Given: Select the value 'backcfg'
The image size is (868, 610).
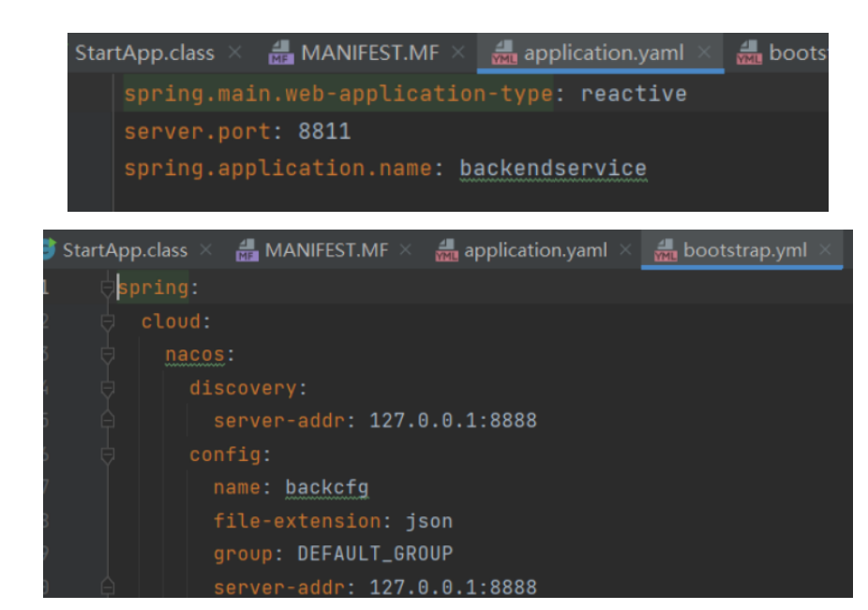Looking at the screenshot, I should coord(326,487).
